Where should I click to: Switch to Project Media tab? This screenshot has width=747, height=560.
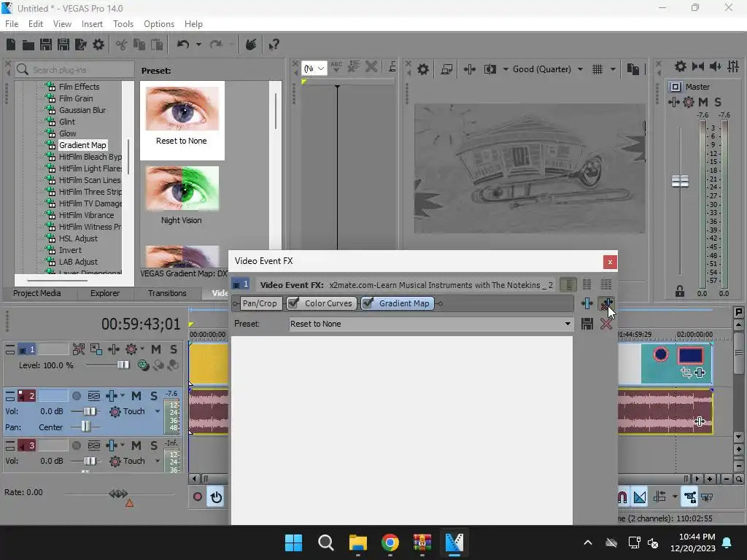36,293
